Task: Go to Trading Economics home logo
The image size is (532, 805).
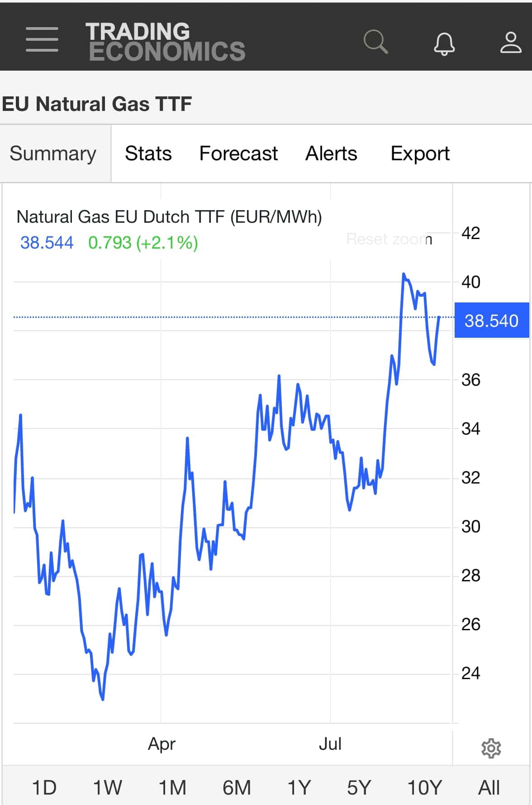Action: click(x=165, y=42)
